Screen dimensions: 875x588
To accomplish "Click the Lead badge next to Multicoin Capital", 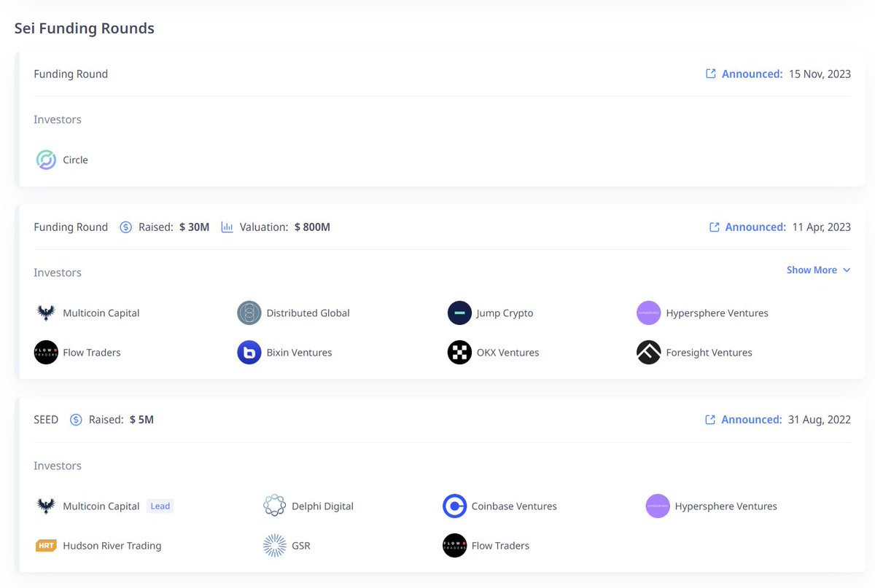I will pyautogui.click(x=160, y=506).
